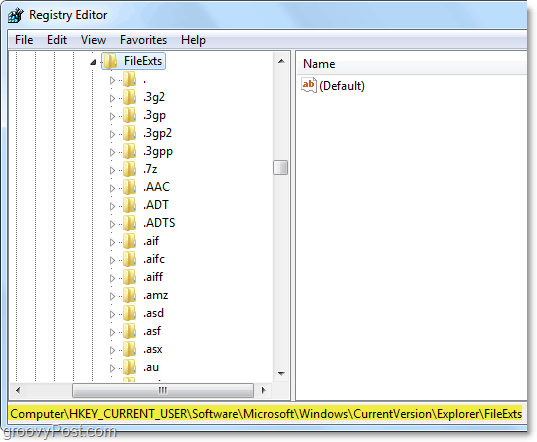This screenshot has width=537, height=442.
Task: Select the .asf key label
Action: click(152, 331)
